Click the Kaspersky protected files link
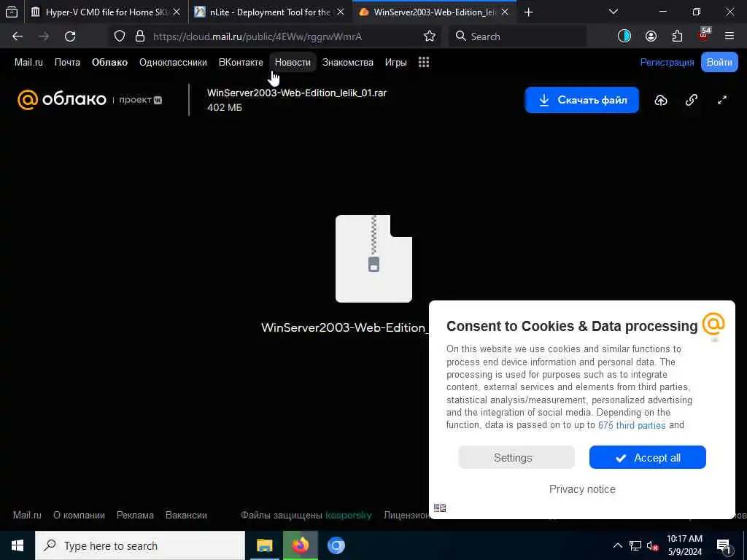This screenshot has height=560, width=747. click(306, 516)
